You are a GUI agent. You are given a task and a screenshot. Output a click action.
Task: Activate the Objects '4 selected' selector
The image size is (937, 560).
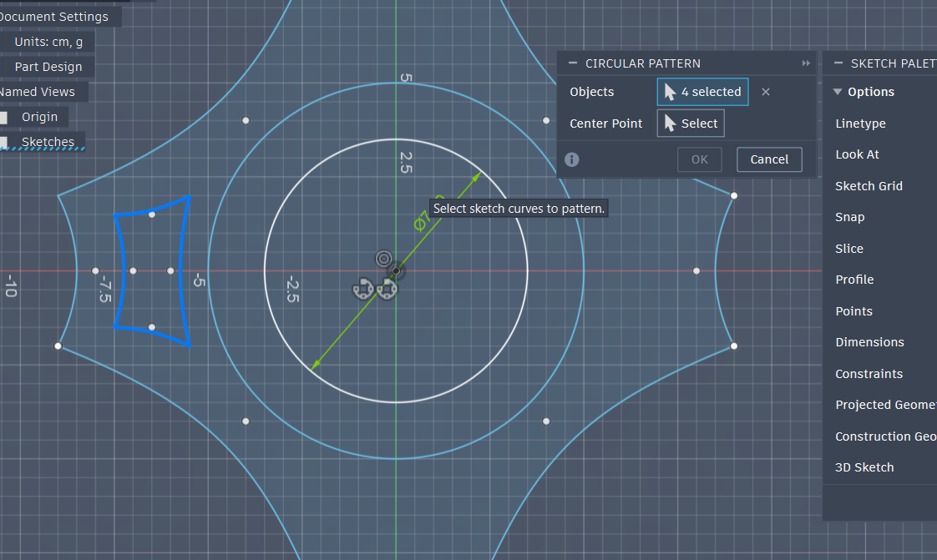(703, 92)
